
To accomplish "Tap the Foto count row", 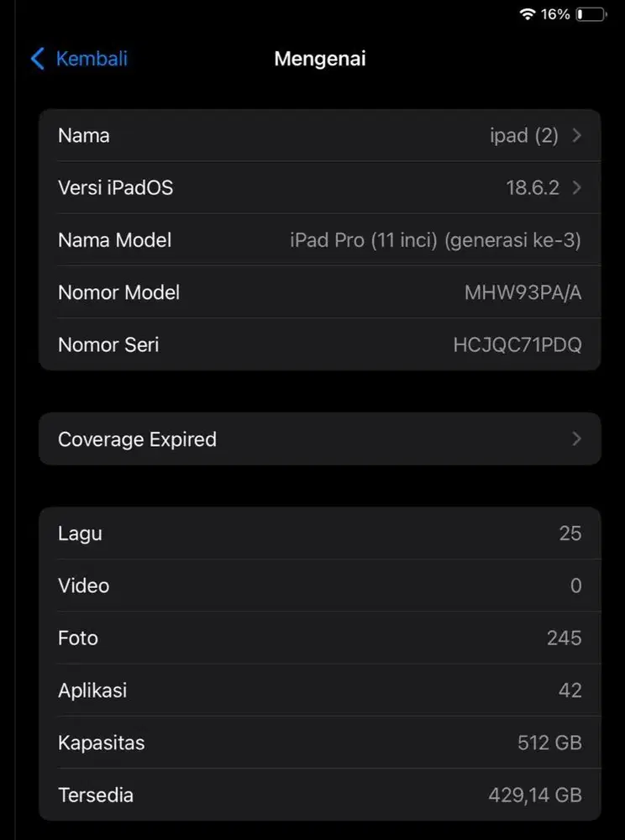I will [x=319, y=638].
